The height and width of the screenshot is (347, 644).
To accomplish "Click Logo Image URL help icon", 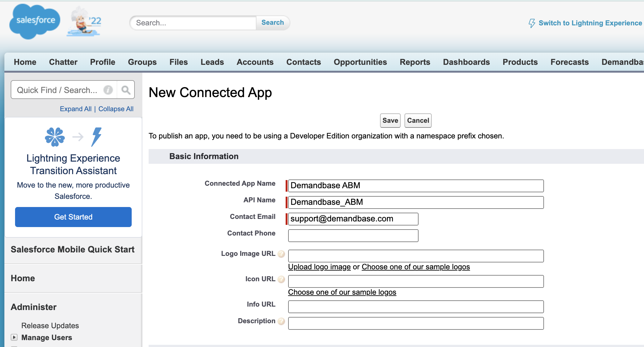I will (x=281, y=254).
